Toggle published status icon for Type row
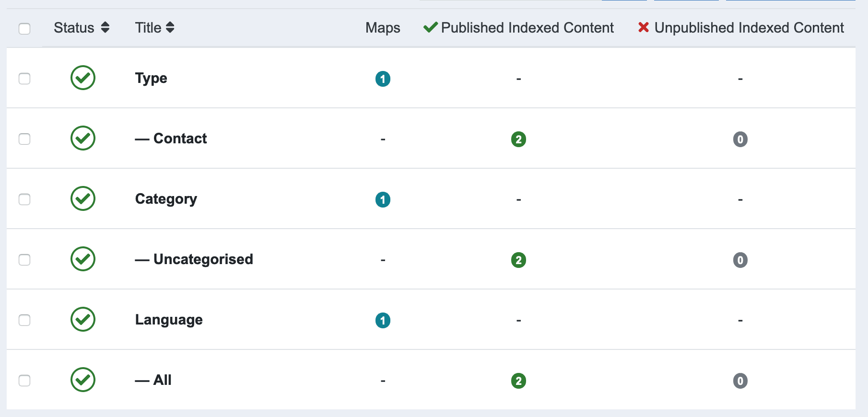This screenshot has width=868, height=417. click(x=83, y=78)
